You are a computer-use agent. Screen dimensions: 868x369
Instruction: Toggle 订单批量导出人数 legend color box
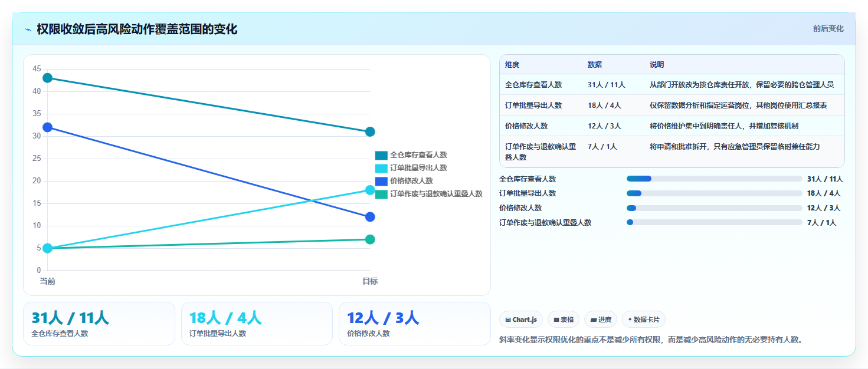pos(381,168)
